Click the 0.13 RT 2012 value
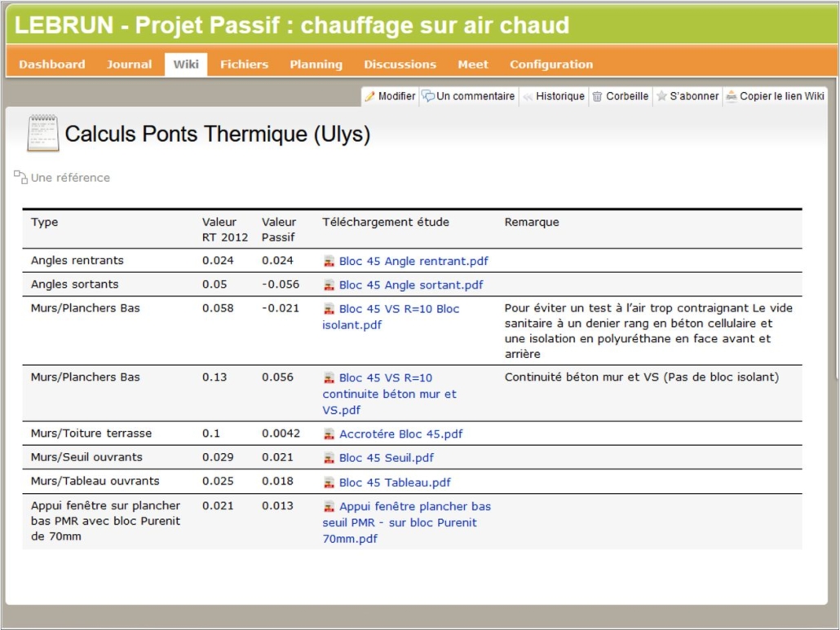Viewport: 840px width, 630px height. pos(214,377)
